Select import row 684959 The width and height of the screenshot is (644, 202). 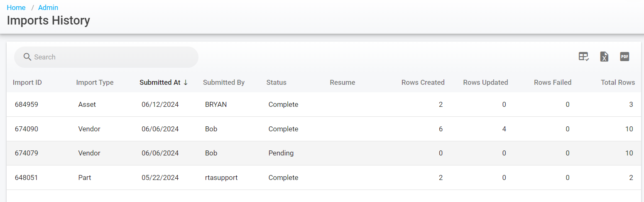[27, 104]
